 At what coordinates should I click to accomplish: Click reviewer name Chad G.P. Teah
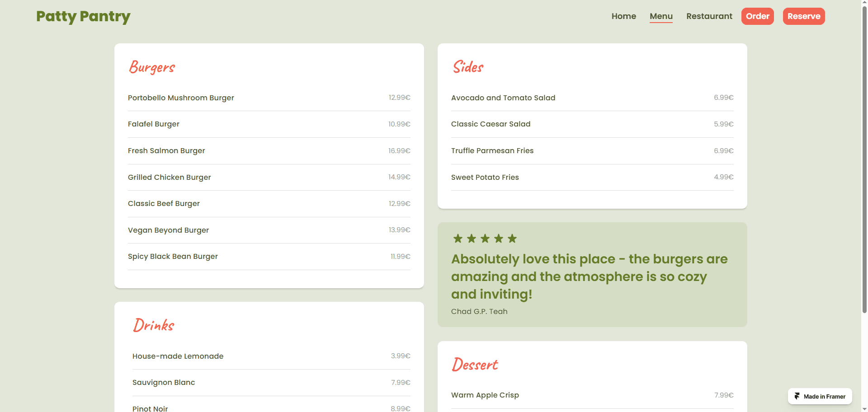pyautogui.click(x=479, y=311)
